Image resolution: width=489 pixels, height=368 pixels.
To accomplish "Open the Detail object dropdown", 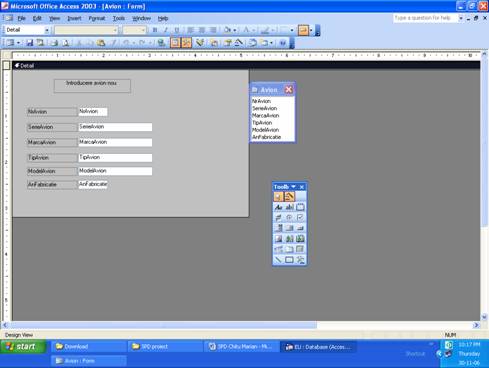I will [47, 30].
